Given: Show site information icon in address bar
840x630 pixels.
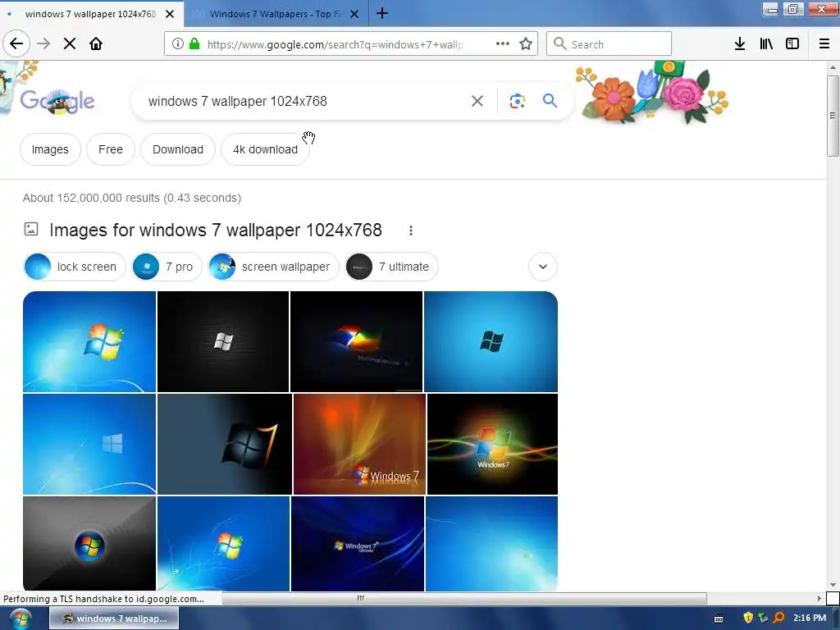Looking at the screenshot, I should (178, 44).
